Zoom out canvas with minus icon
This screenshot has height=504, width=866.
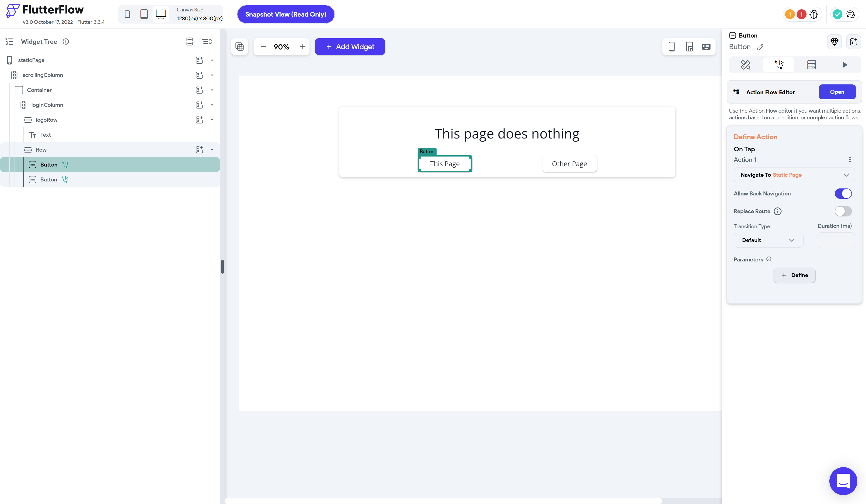(x=264, y=47)
